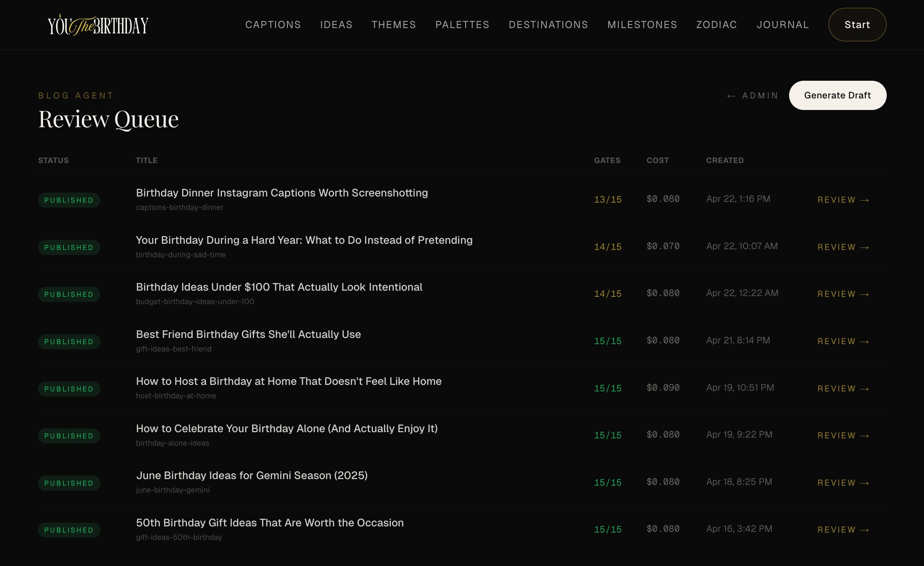Go back to Admin via arrow link
This screenshot has height=566, width=924.
[x=753, y=95]
